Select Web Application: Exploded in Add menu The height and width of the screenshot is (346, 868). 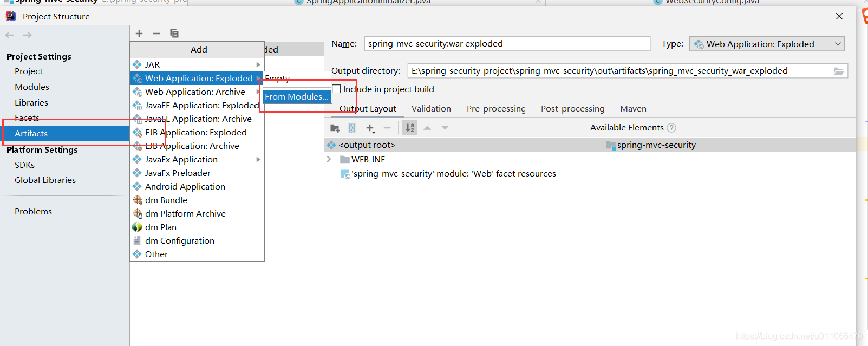click(x=197, y=78)
